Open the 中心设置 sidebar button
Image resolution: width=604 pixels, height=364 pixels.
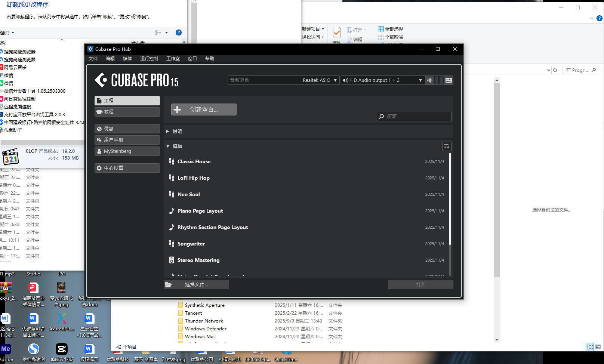pyautogui.click(x=127, y=168)
